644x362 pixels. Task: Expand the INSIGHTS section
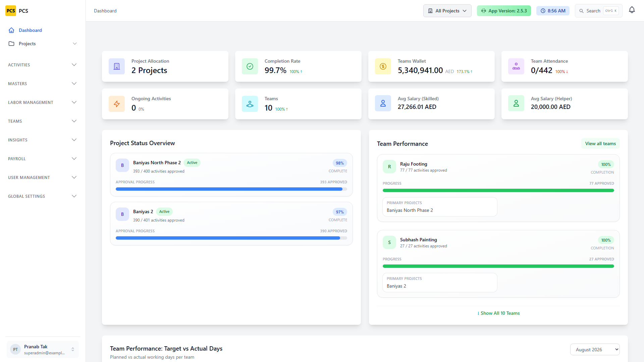pyautogui.click(x=43, y=140)
